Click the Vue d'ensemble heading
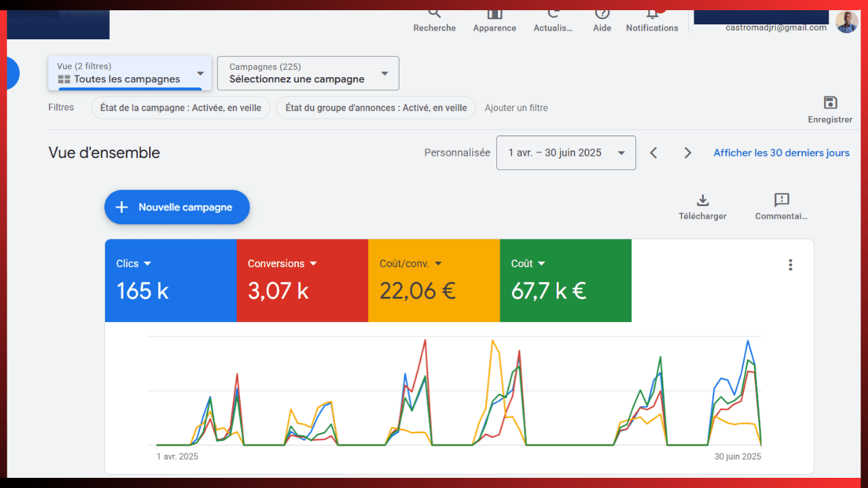868x488 pixels. point(104,152)
